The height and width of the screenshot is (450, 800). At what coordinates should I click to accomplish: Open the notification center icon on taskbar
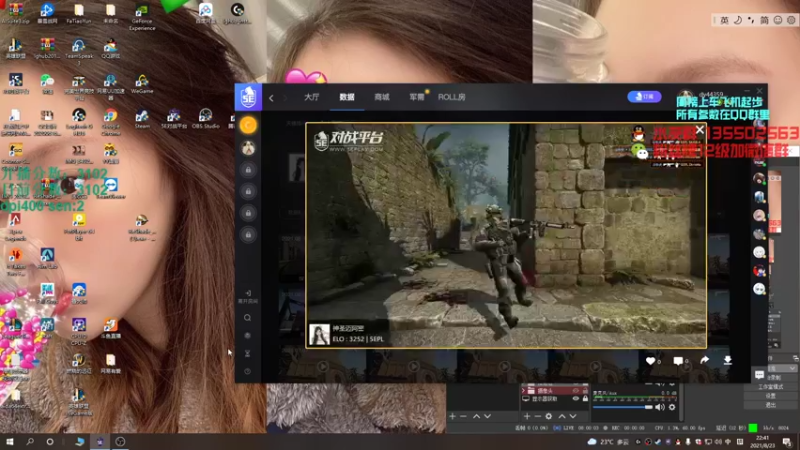pyautogui.click(x=787, y=442)
